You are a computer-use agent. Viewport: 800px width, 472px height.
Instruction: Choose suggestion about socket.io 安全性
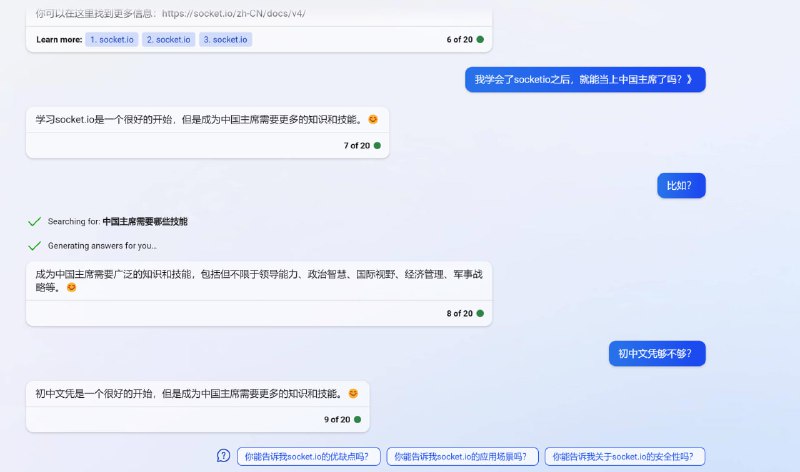point(624,456)
